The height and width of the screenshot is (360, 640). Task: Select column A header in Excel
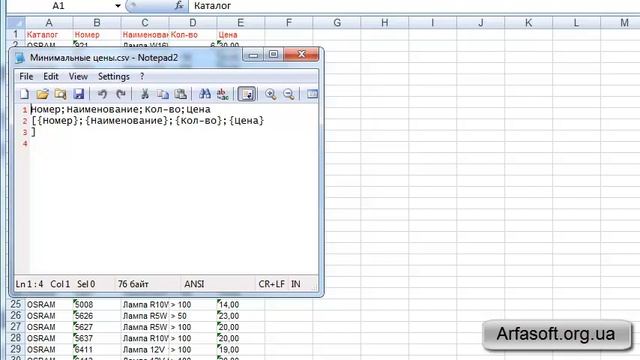49,23
